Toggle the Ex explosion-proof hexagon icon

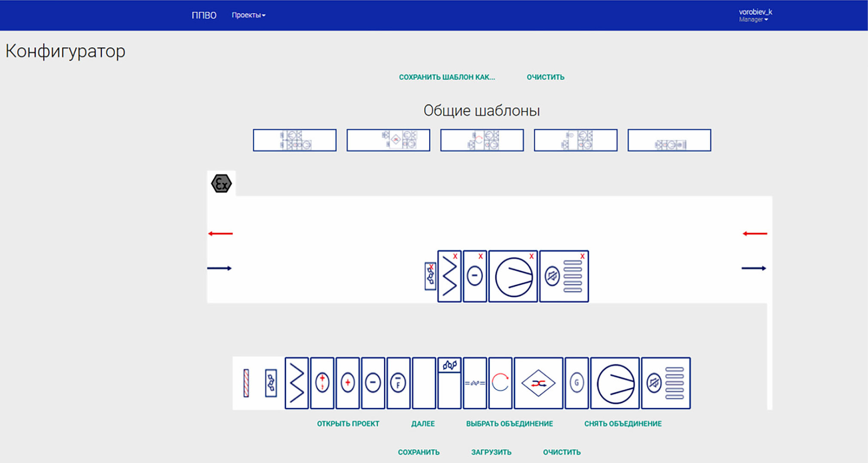(x=221, y=184)
